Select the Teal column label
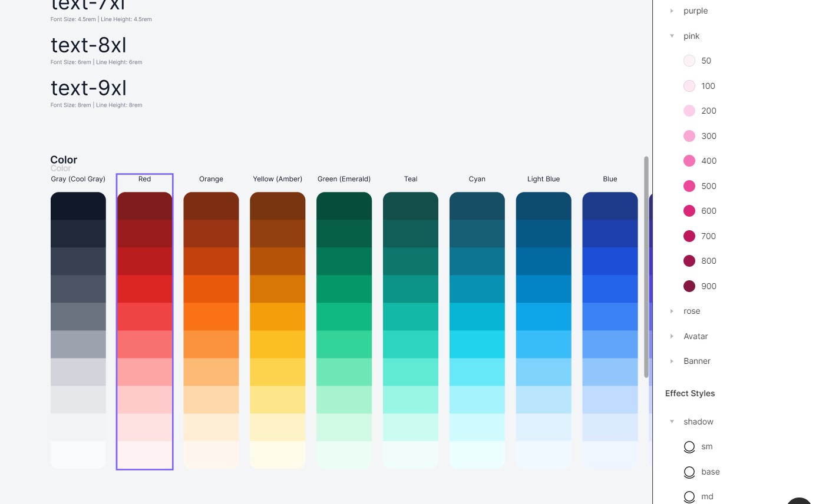This screenshot has width=829, height=504. click(411, 179)
